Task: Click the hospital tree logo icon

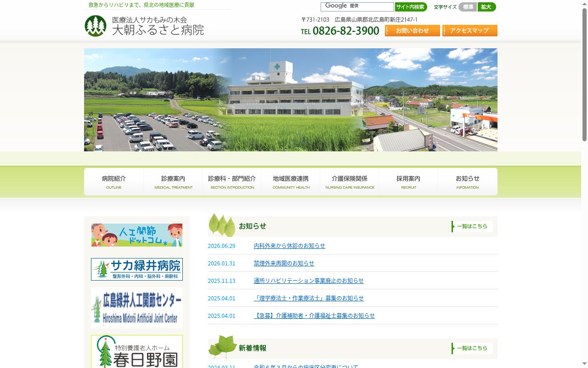Action: (96, 26)
